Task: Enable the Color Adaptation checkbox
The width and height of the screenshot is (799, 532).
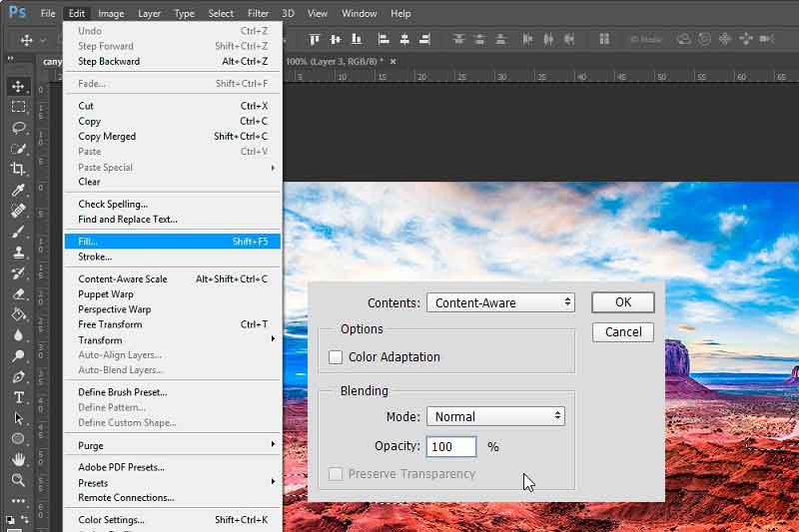Action: (336, 357)
